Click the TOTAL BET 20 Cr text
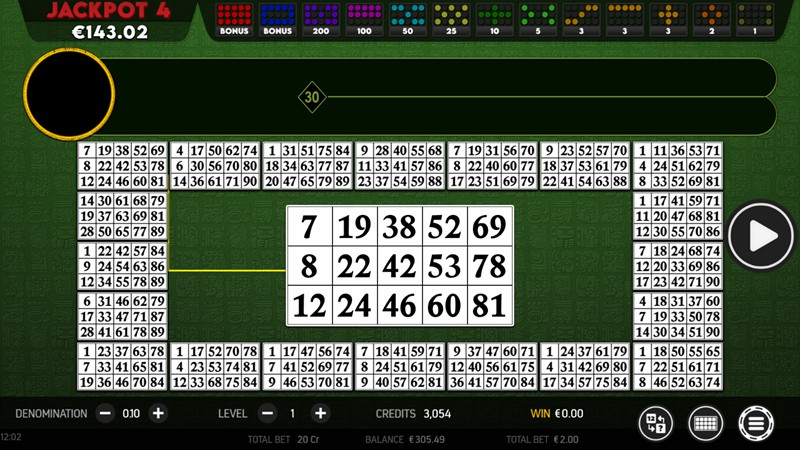800x450 pixels. 283,439
